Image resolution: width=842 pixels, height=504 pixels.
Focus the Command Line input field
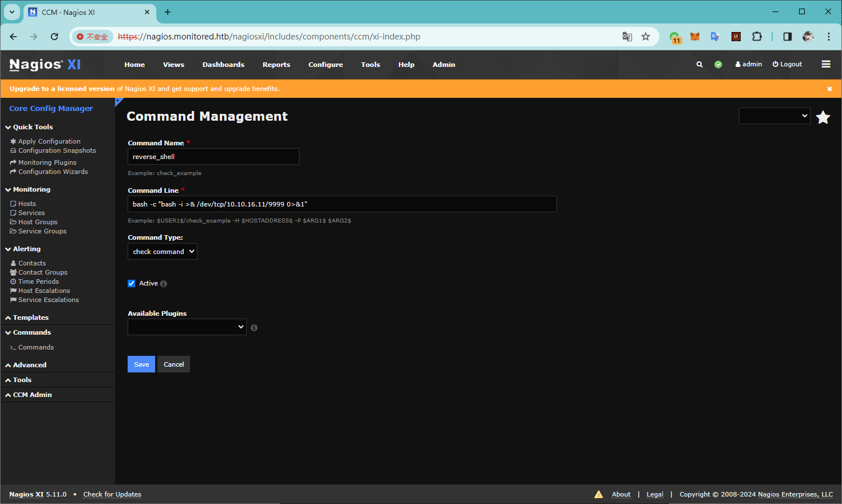coord(342,204)
